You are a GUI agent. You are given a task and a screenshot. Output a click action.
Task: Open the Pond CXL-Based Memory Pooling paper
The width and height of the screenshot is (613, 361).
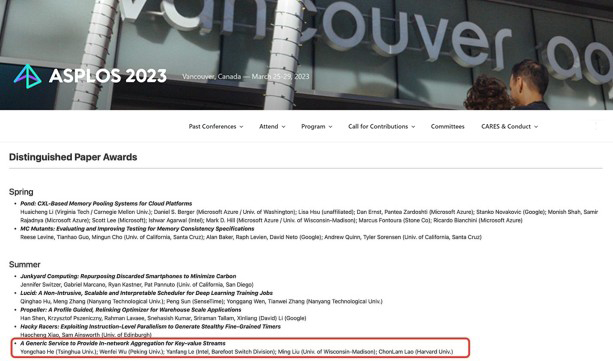click(x=106, y=203)
